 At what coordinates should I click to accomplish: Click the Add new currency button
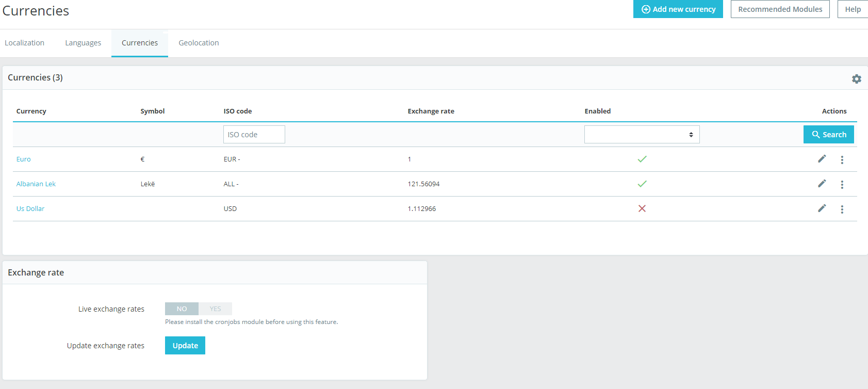point(678,9)
